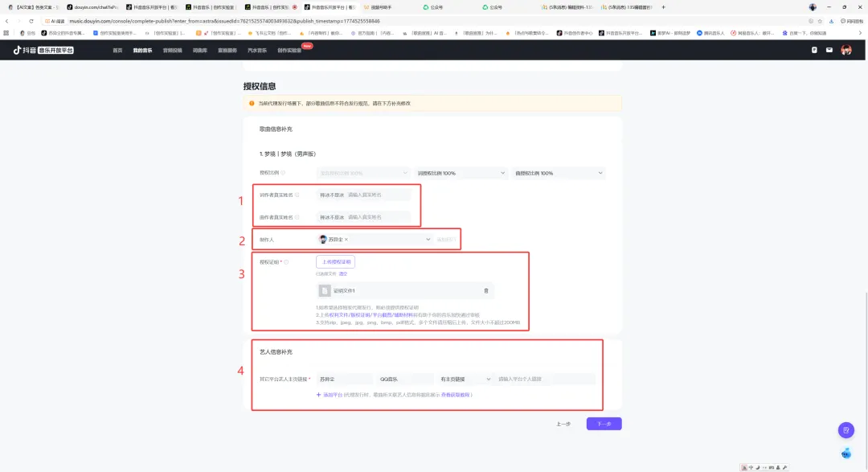Click the 歌曲信息补充 section heading
This screenshot has width=868, height=472.
coord(276,129)
